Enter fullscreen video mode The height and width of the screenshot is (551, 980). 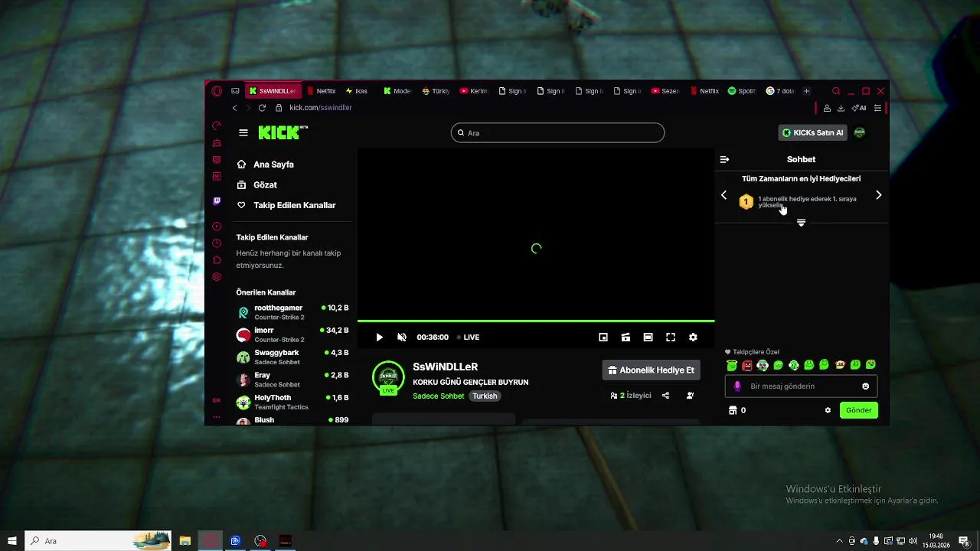coord(671,337)
